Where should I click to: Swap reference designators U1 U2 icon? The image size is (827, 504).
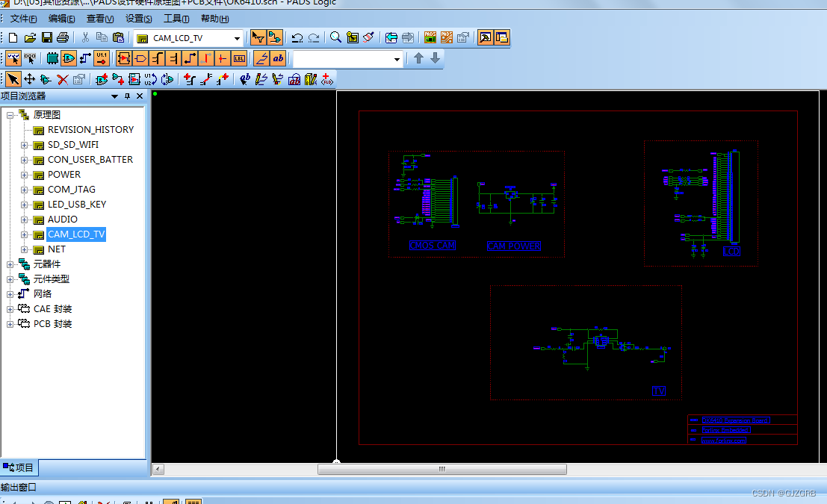[x=150, y=79]
